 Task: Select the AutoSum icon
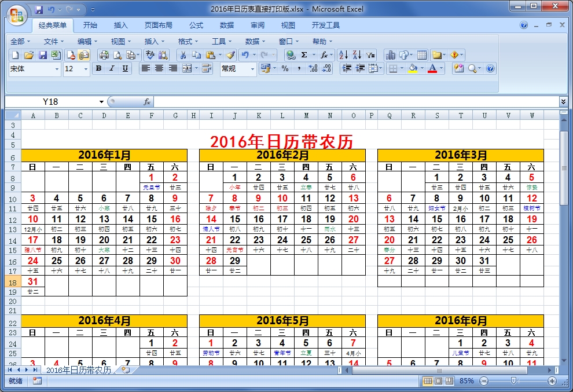click(x=304, y=54)
